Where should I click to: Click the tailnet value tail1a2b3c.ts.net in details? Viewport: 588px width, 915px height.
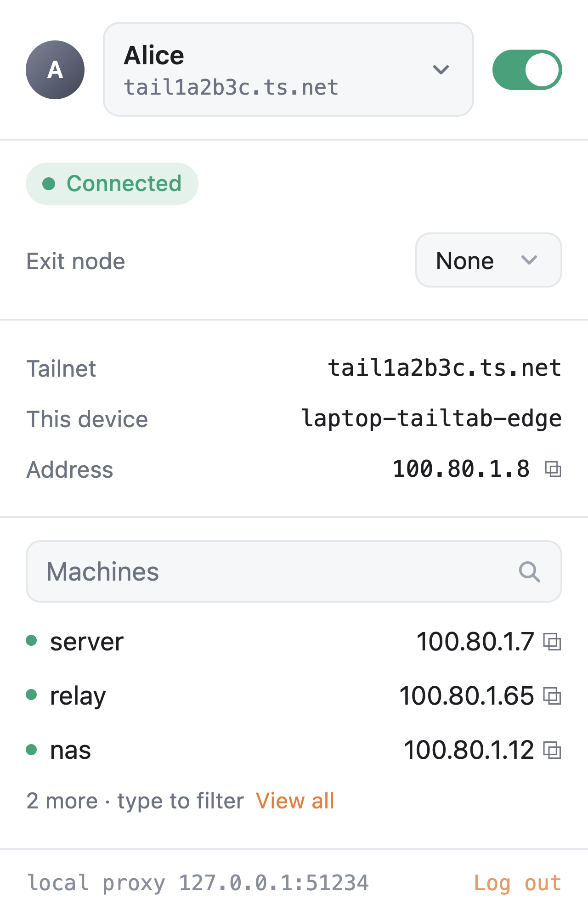pyautogui.click(x=445, y=368)
